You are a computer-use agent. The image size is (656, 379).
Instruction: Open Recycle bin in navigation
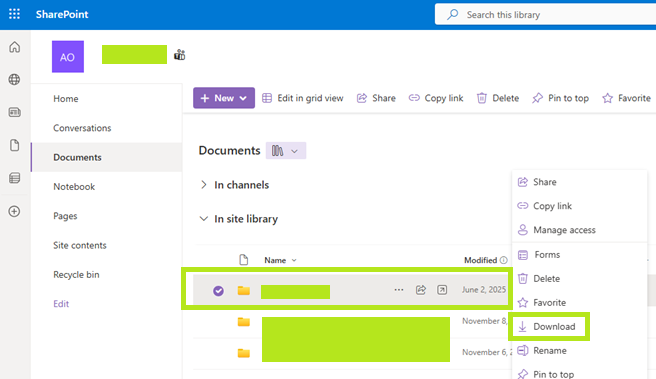(x=76, y=274)
